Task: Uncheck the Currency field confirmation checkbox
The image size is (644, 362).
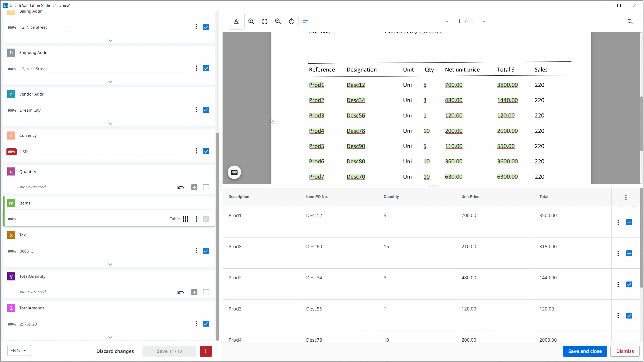Action: 206,151
